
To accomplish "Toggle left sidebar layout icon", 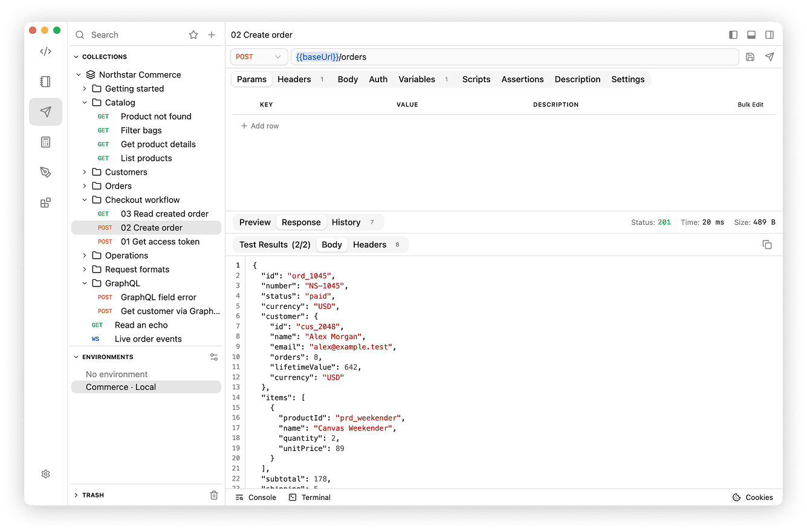I will pos(733,35).
